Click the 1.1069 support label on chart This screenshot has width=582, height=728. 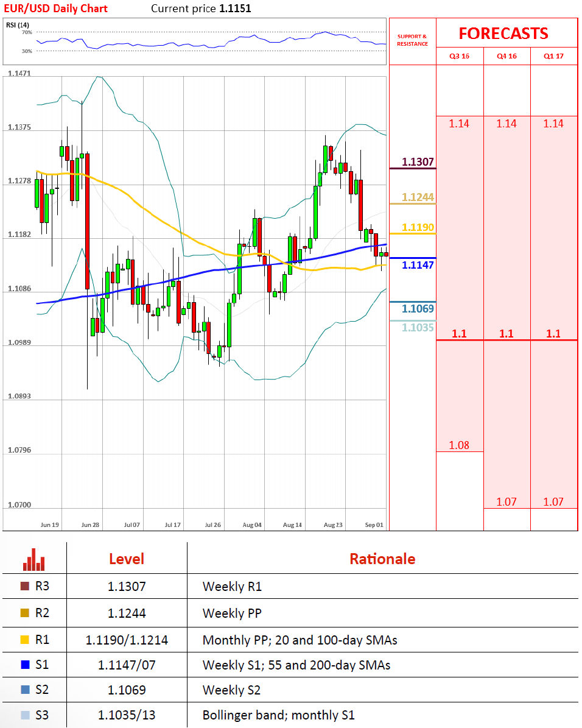point(418,309)
